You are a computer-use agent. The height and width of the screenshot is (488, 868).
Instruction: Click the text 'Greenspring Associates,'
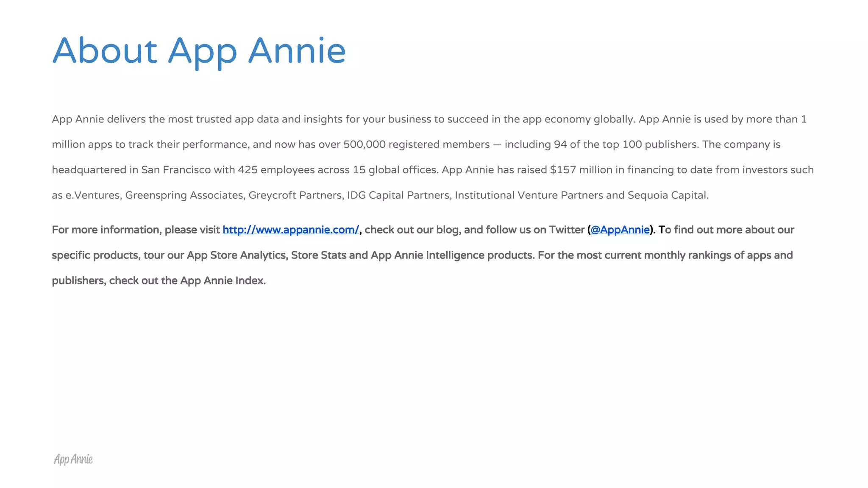pyautogui.click(x=185, y=195)
